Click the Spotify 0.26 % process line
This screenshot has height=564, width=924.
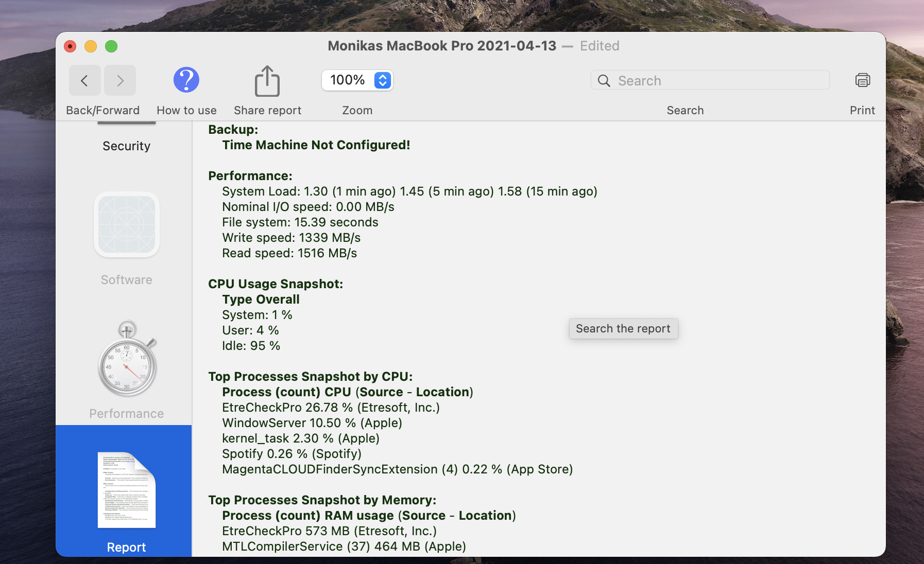[x=292, y=454]
